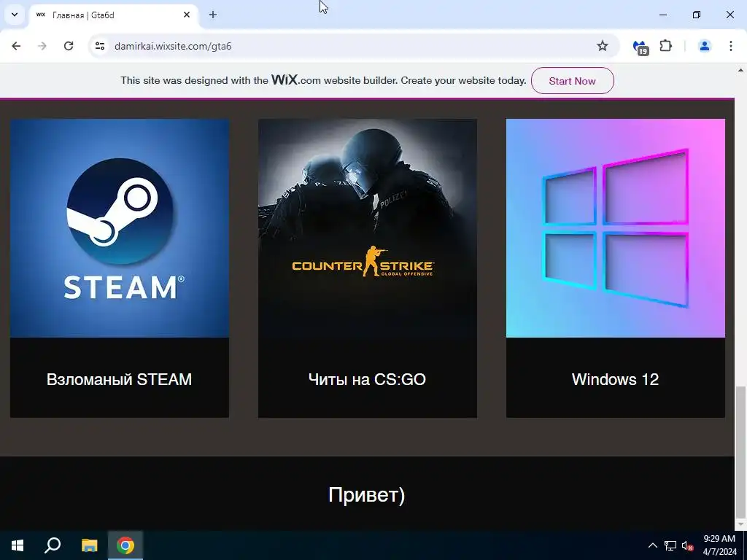Show hidden system tray icons
Screen dimensions: 747x560
click(653, 545)
